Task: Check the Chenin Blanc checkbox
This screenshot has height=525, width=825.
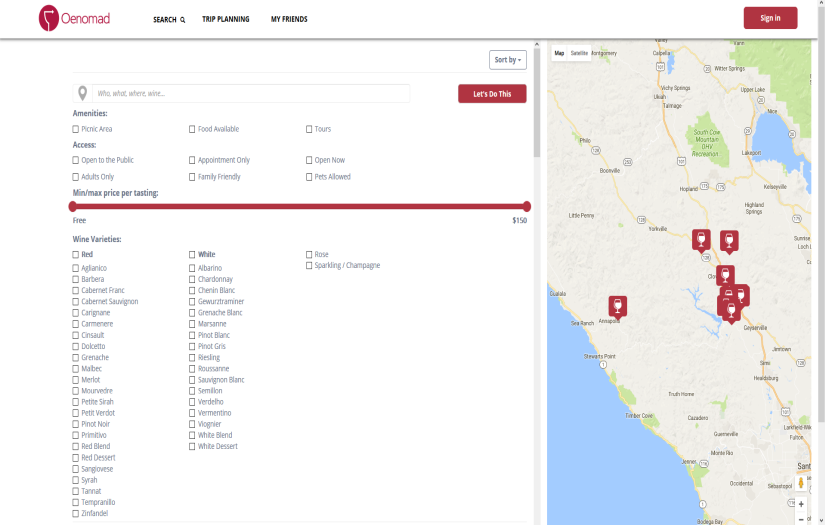Action: tap(192, 290)
